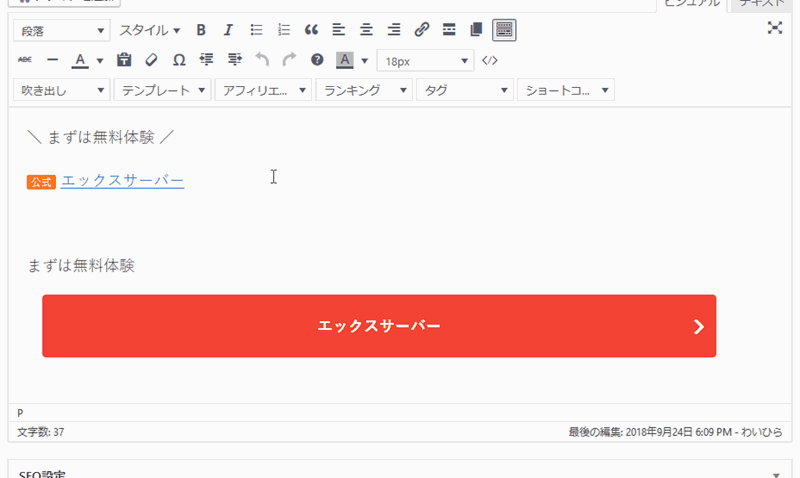
Task: Insert a special character
Action: [x=179, y=60]
